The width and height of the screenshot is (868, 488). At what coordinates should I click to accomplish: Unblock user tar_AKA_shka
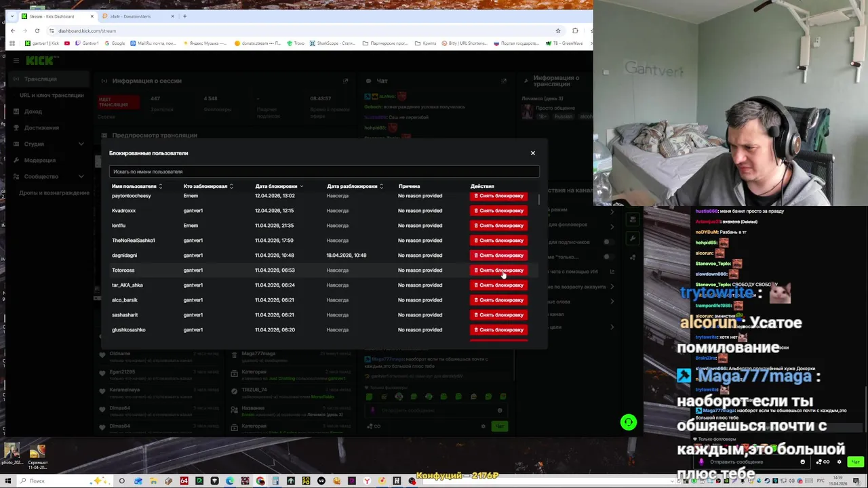498,285
